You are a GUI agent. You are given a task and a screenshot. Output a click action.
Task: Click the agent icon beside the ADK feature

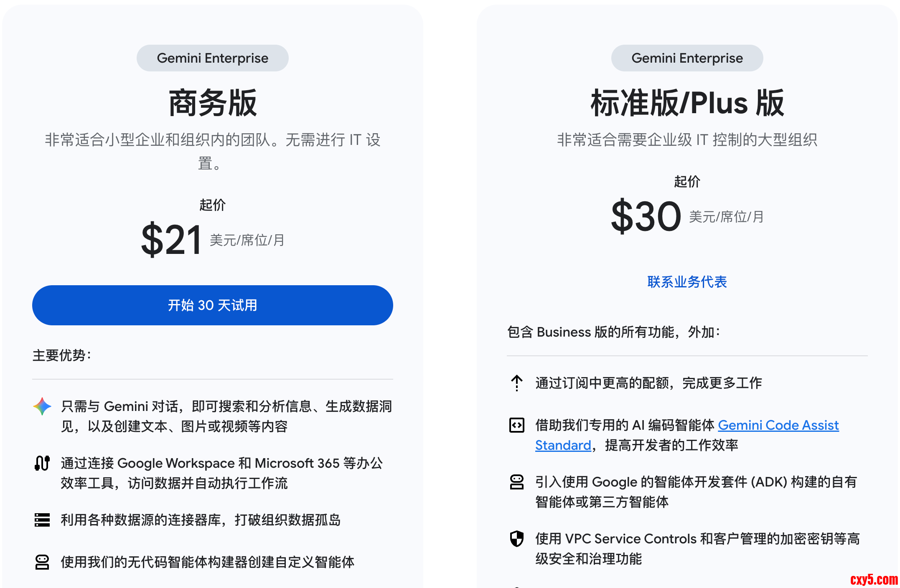click(x=517, y=482)
